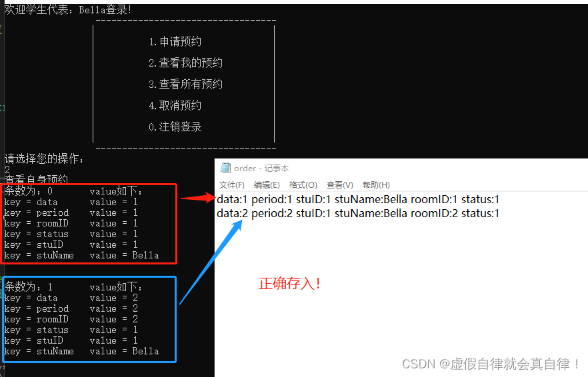Open the 帮助(H) menu in Notepad
This screenshot has height=377, width=588.
(376, 185)
